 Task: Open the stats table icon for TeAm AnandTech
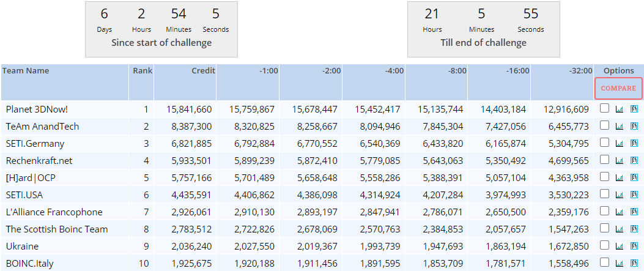pyautogui.click(x=634, y=126)
